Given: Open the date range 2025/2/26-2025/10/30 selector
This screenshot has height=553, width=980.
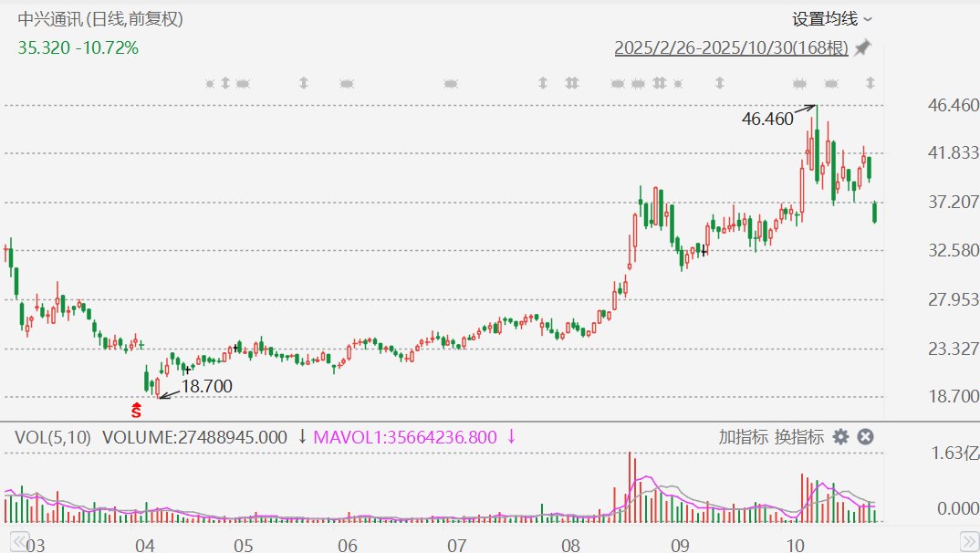Looking at the screenshot, I should [x=731, y=48].
